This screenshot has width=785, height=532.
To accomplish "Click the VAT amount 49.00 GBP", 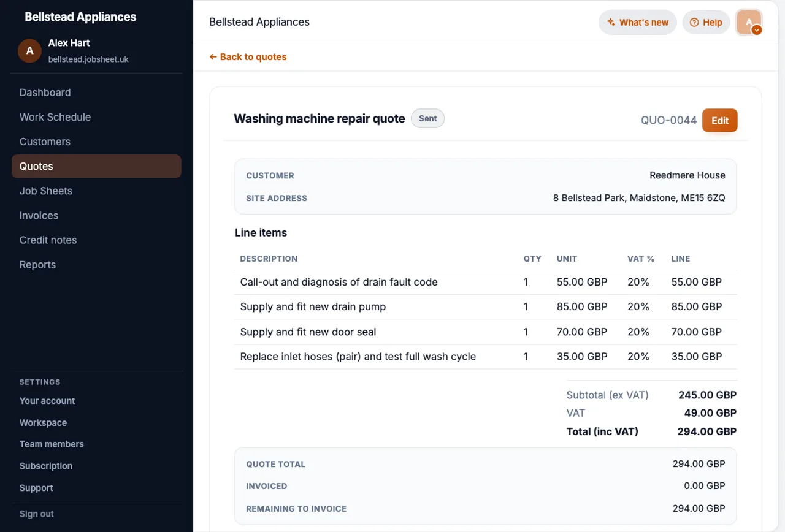I will point(710,413).
